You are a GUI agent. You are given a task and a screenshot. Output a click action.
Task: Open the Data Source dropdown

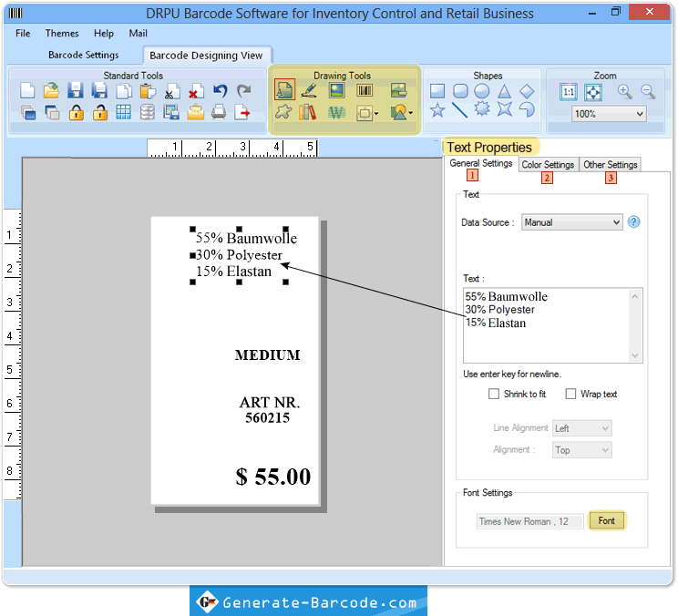point(571,222)
